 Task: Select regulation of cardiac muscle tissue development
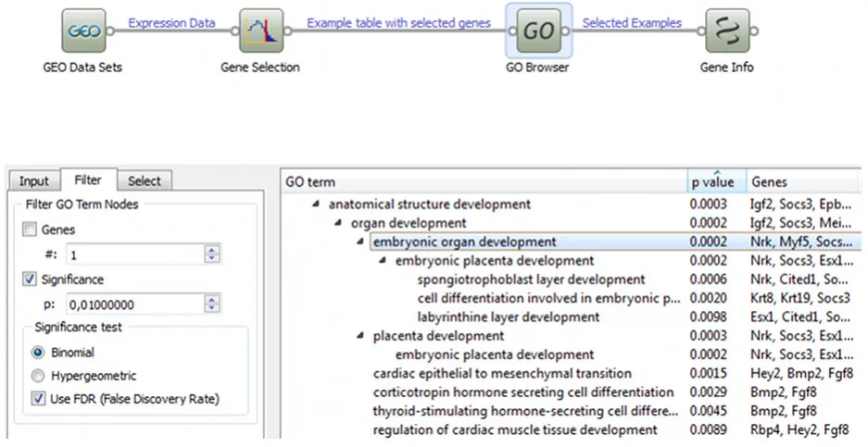[x=515, y=429]
